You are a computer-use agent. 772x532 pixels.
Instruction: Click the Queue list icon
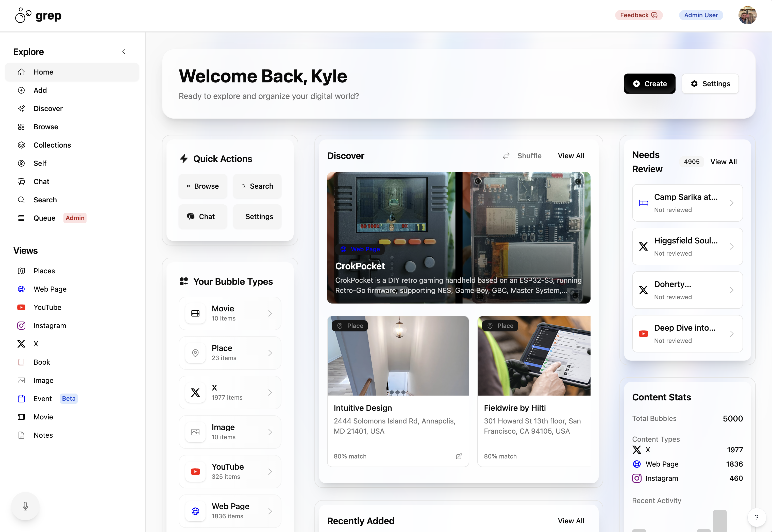[x=21, y=218]
